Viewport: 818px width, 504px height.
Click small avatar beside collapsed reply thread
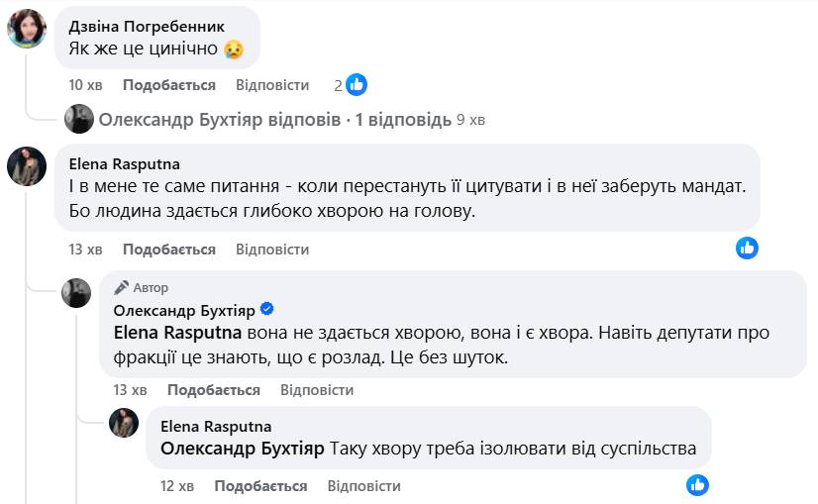click(x=79, y=120)
